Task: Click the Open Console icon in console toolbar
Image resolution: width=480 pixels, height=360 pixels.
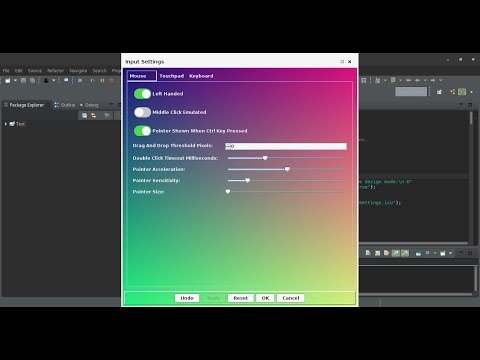Action: pos(443,253)
